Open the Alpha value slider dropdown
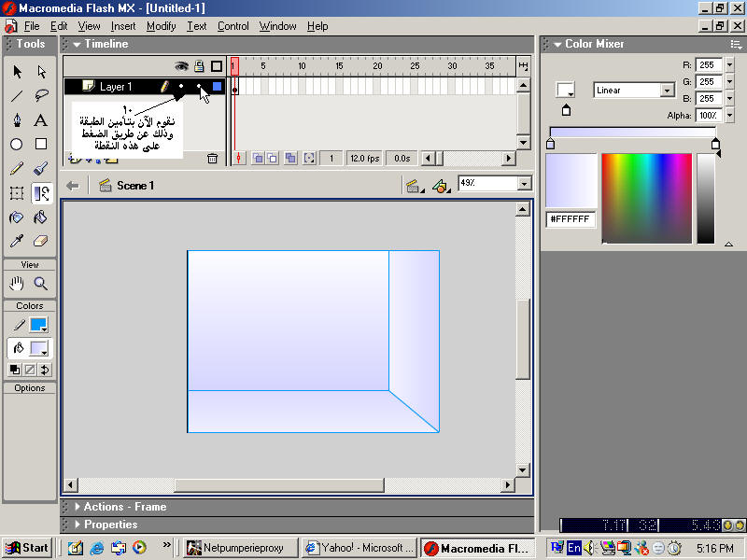Viewport: 747px width, 560px height. coord(729,115)
